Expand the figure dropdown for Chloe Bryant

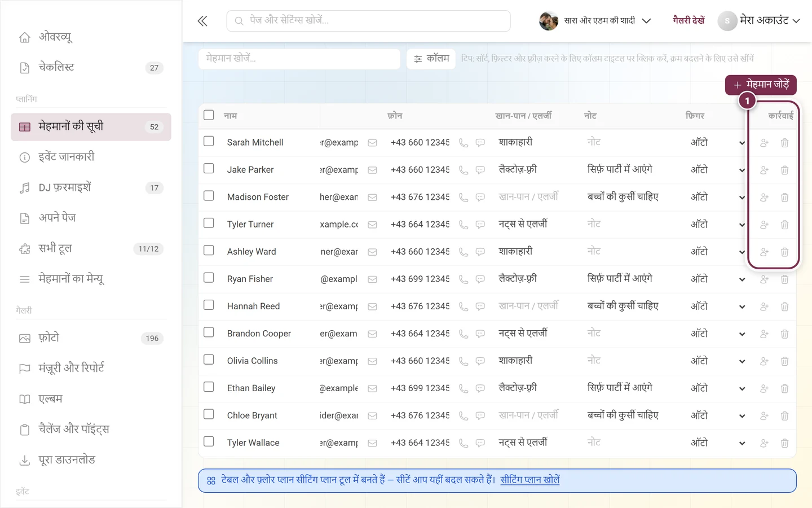pos(717,416)
